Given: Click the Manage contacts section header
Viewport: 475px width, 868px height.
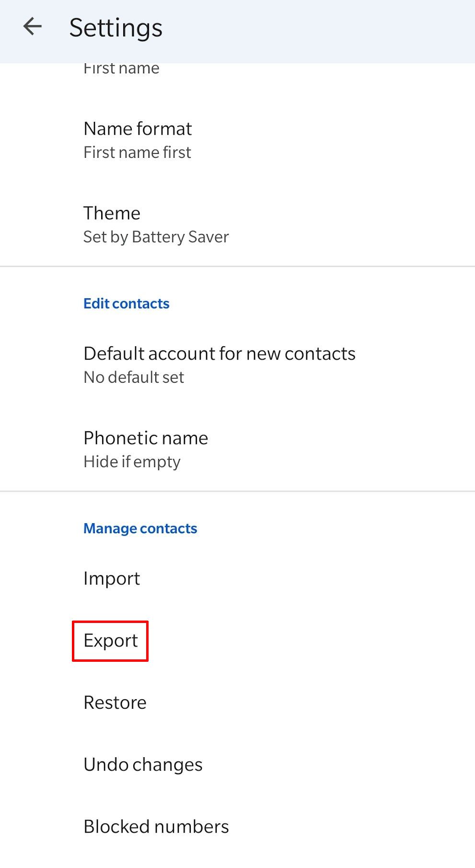Looking at the screenshot, I should pos(140,528).
